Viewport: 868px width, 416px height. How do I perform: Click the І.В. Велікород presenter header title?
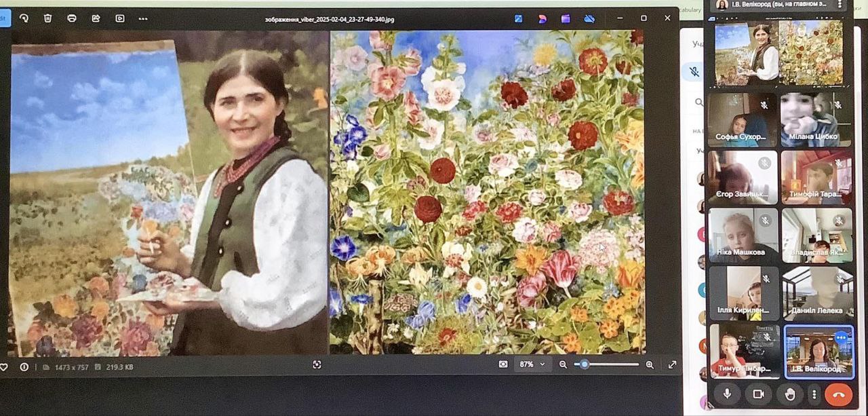click(x=781, y=4)
